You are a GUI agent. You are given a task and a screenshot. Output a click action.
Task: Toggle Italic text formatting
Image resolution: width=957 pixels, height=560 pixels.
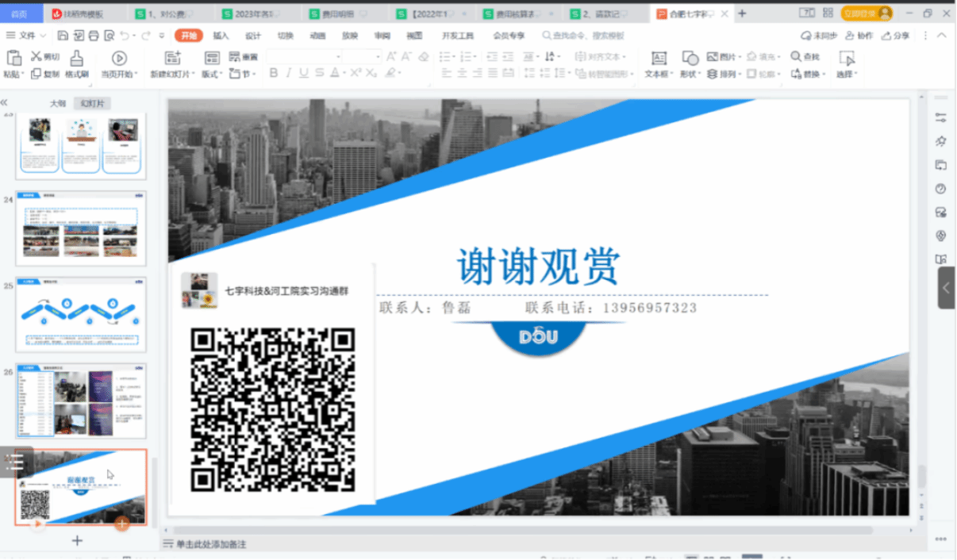coord(289,73)
